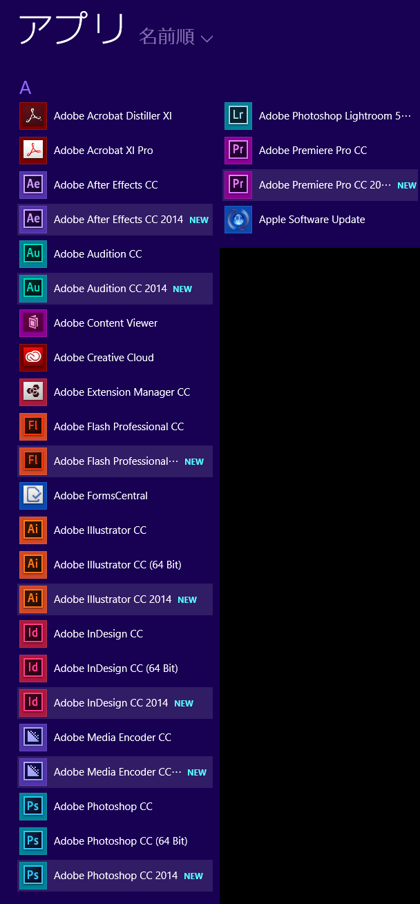This screenshot has height=904, width=420.
Task: Open After Effects CC 2014 icon
Action: [33, 220]
